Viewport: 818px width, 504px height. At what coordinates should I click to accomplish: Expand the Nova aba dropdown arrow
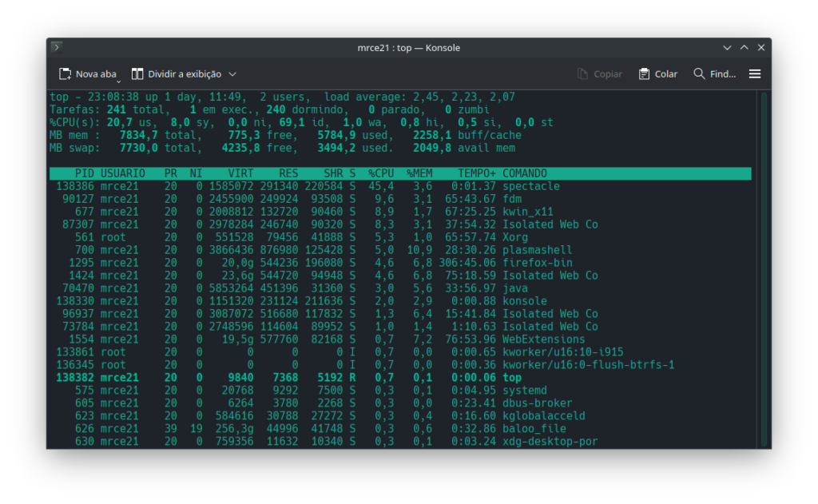coord(119,81)
